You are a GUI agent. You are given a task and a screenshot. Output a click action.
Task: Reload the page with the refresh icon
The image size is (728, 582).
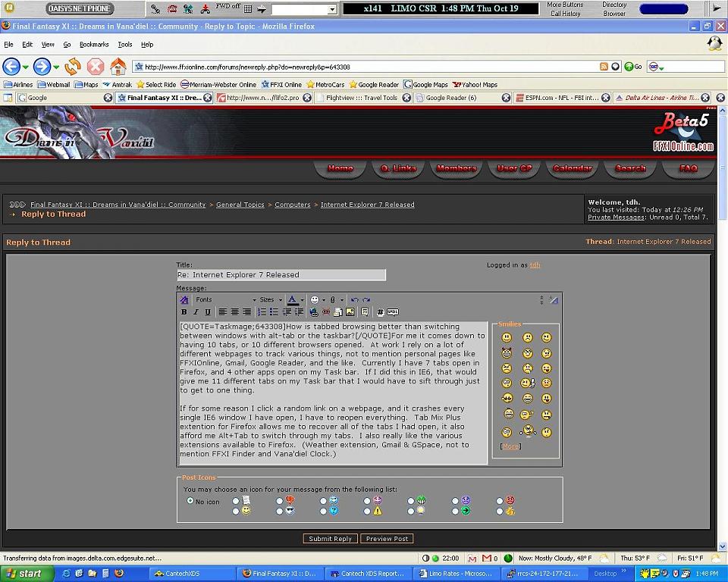[73, 67]
